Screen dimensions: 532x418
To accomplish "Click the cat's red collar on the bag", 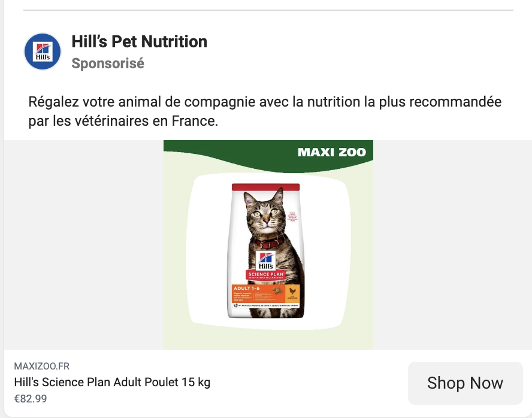I will click(x=268, y=243).
